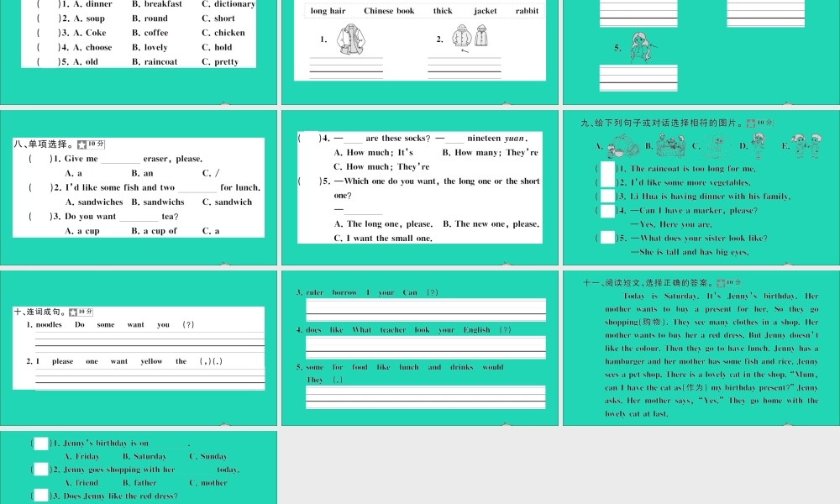This screenshot has width=840, height=504.
Task: Click the writing lines under girl drawing 5
Action: click(638, 78)
